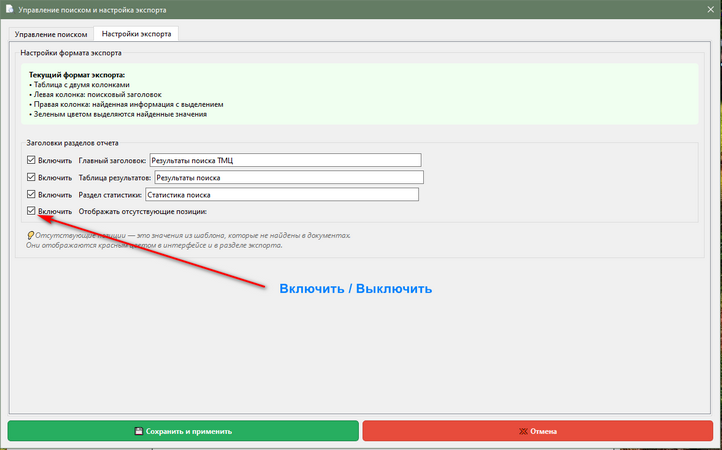Click the Отображать отсутствующие позиции label

click(143, 211)
